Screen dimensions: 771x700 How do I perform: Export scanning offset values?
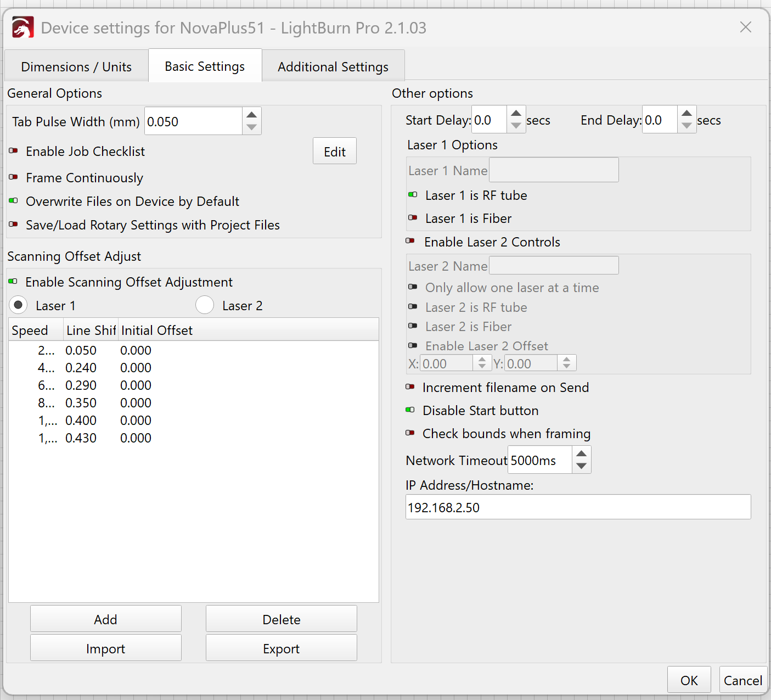click(x=282, y=648)
